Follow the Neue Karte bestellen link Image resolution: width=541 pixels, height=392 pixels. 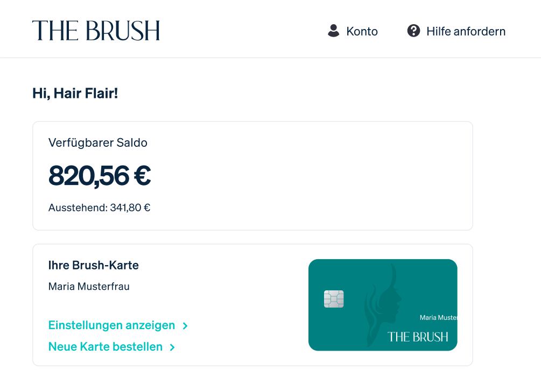106,347
